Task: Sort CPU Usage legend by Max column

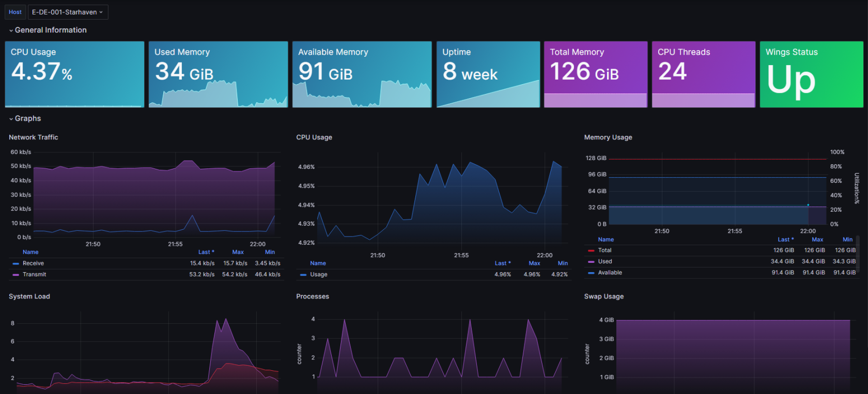Action: [534, 263]
